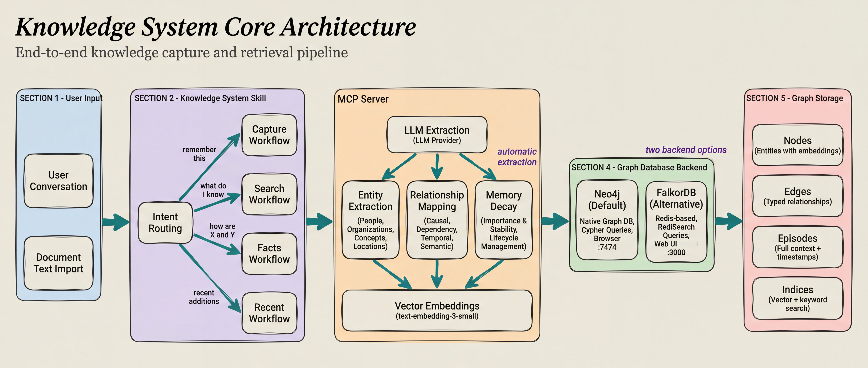Select the Neo4j (Default) backend box
Image resolution: width=868 pixels, height=368 pixels.
[607, 220]
